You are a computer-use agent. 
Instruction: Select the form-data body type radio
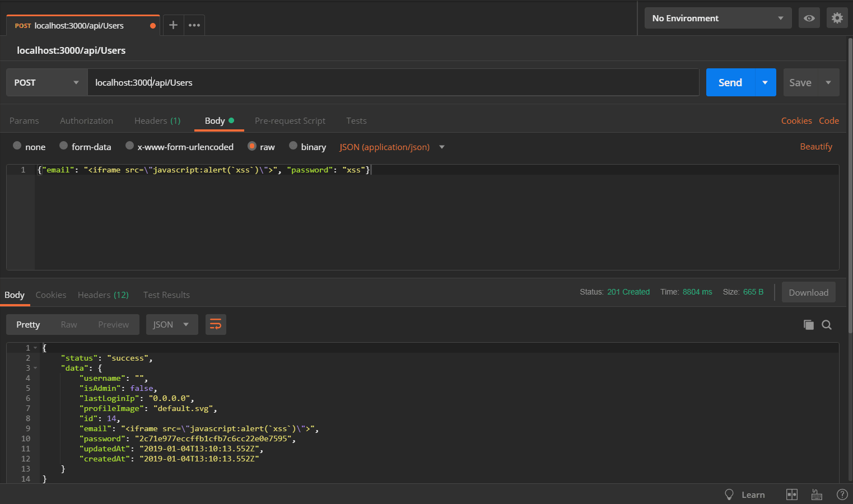(63, 146)
